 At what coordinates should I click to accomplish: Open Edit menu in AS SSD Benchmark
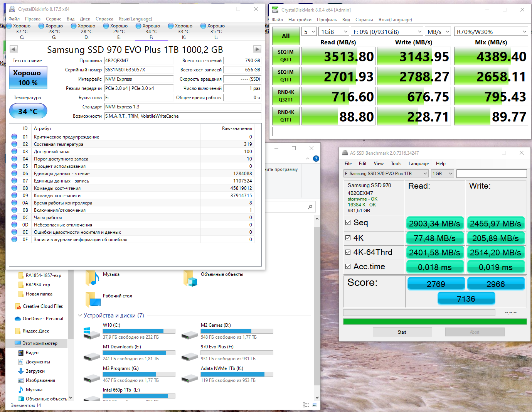pos(363,164)
